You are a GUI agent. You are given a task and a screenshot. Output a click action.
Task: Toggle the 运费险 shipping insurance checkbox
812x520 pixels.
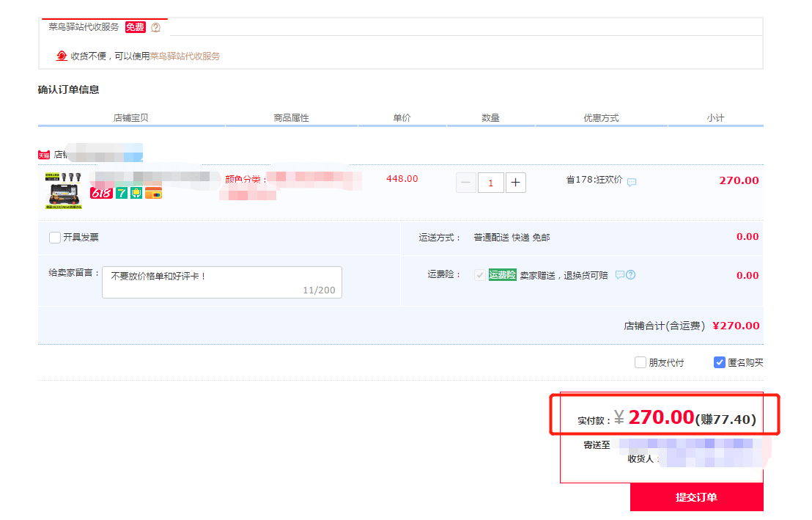480,275
